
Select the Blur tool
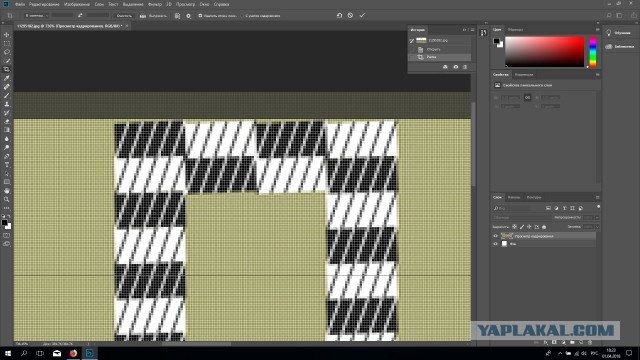coord(7,139)
